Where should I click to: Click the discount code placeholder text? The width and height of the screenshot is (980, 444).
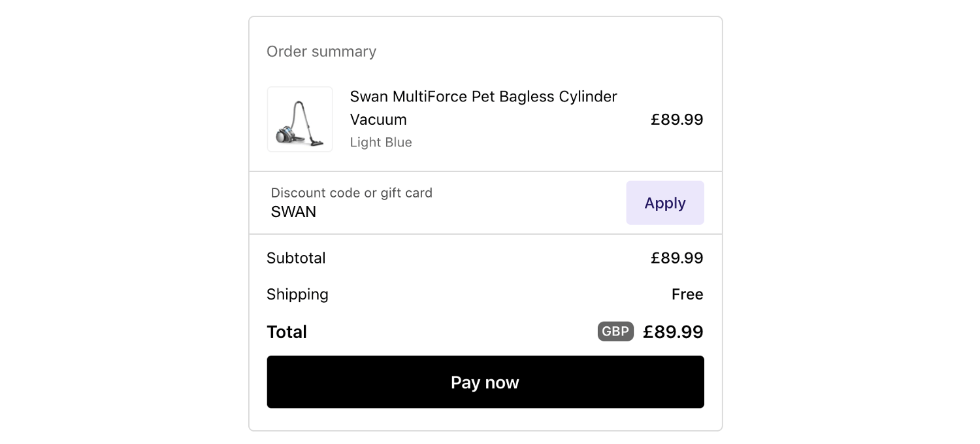(x=352, y=192)
